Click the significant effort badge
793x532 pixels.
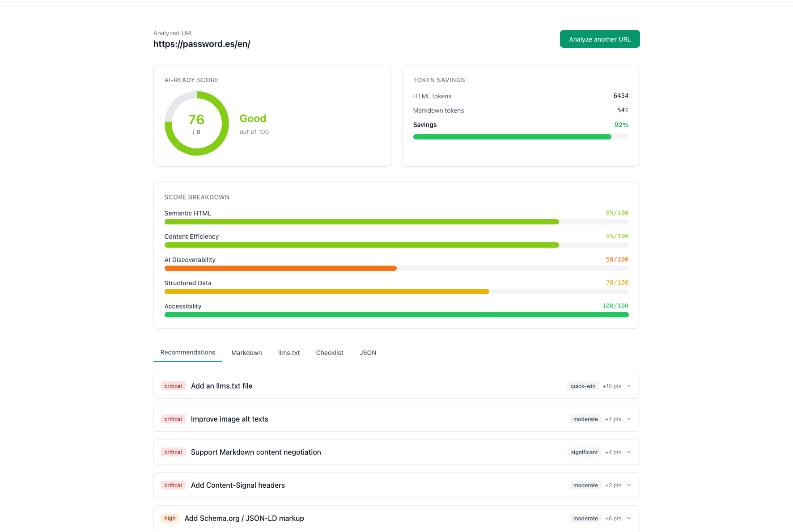pyautogui.click(x=584, y=452)
